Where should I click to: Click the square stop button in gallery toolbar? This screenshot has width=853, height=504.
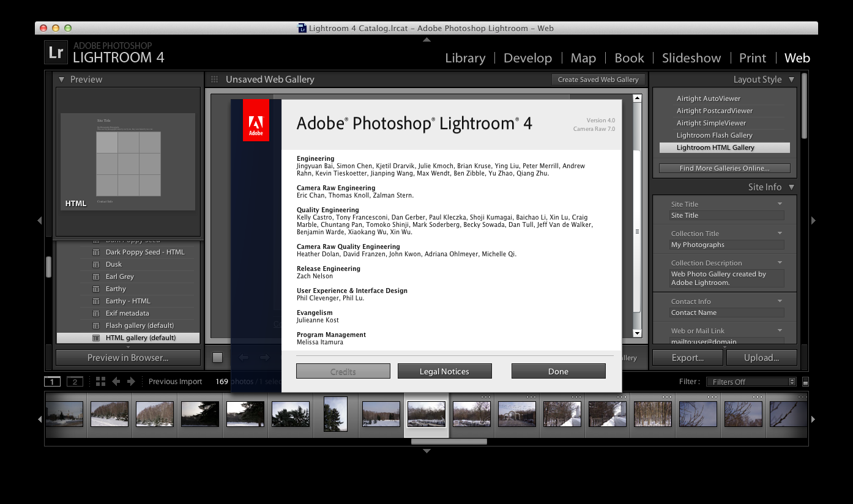click(x=218, y=358)
